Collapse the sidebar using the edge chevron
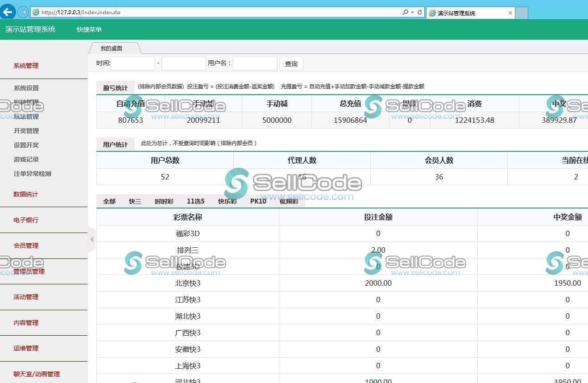The image size is (588, 383). pyautogui.click(x=92, y=240)
